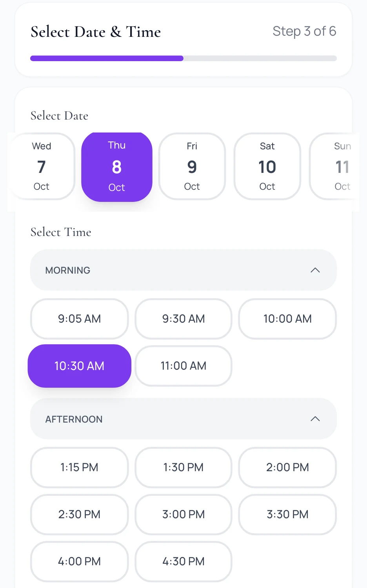The image size is (367, 588).
Task: Select Wed 7 Oct date
Action: pos(42,166)
